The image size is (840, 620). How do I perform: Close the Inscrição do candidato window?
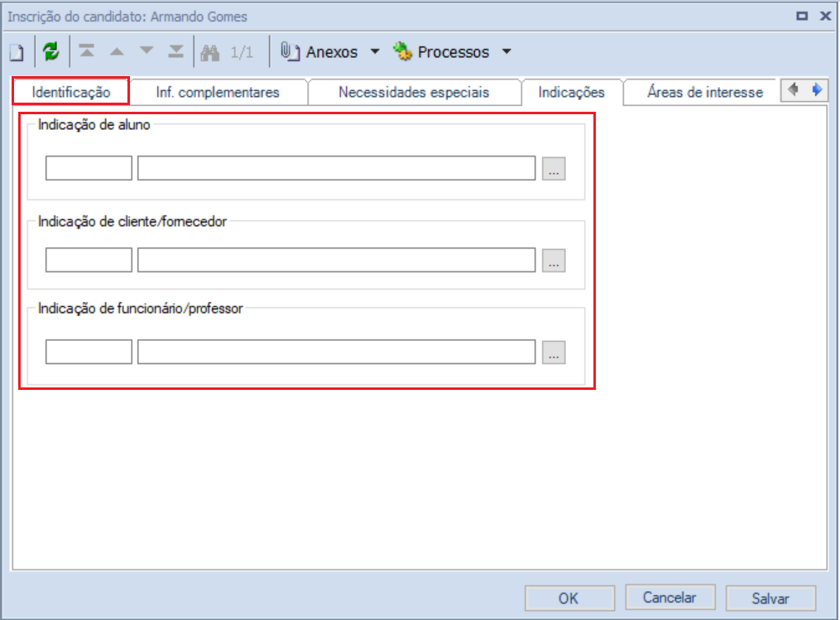click(826, 16)
